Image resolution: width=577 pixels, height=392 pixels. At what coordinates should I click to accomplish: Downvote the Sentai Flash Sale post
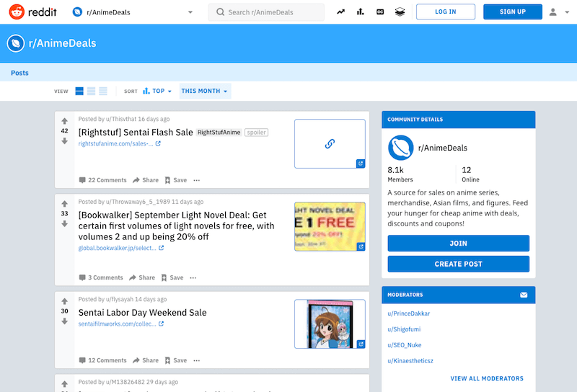pyautogui.click(x=64, y=141)
